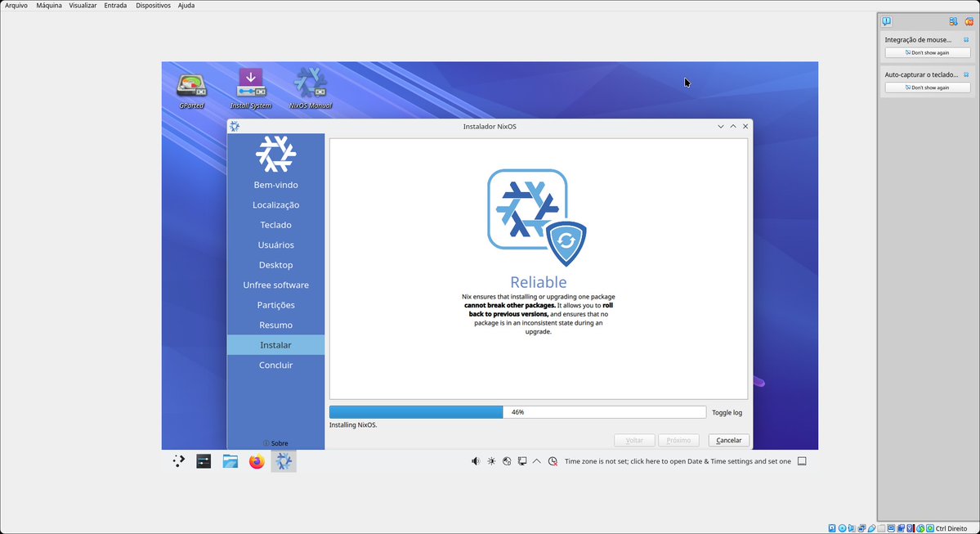Open the brightness control tray icon
This screenshot has width=980, height=534.
point(491,461)
